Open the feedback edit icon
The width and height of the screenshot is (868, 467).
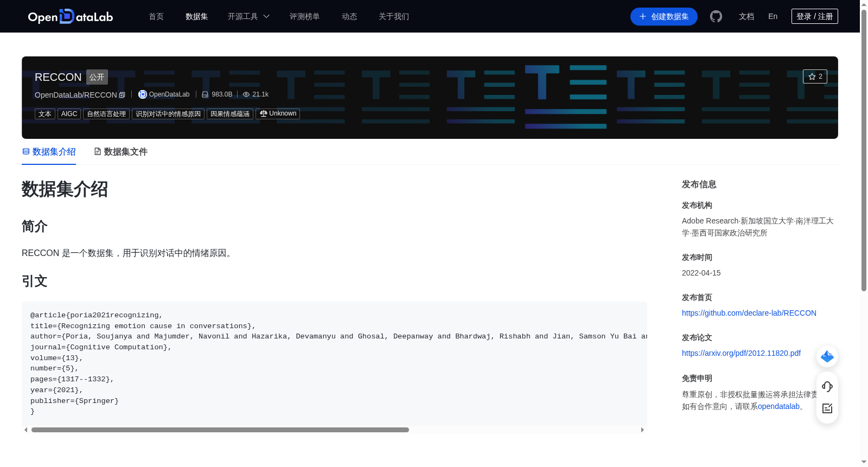click(827, 408)
